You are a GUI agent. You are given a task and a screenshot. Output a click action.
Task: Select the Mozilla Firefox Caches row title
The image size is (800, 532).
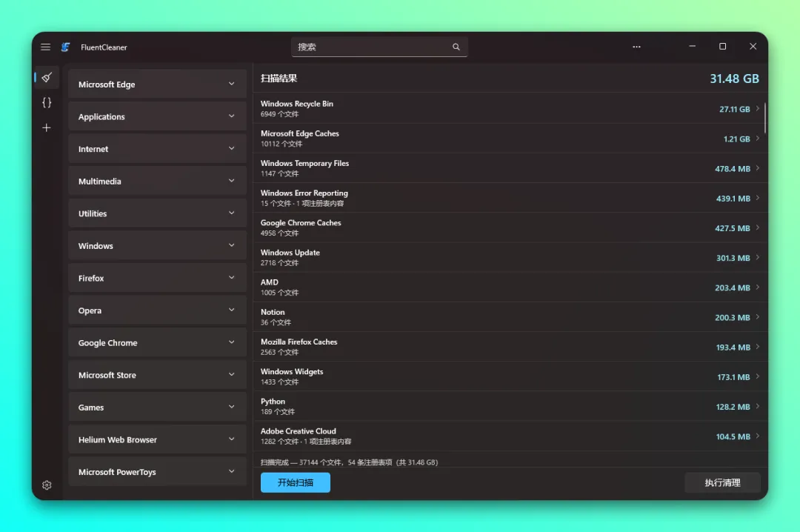pos(299,342)
